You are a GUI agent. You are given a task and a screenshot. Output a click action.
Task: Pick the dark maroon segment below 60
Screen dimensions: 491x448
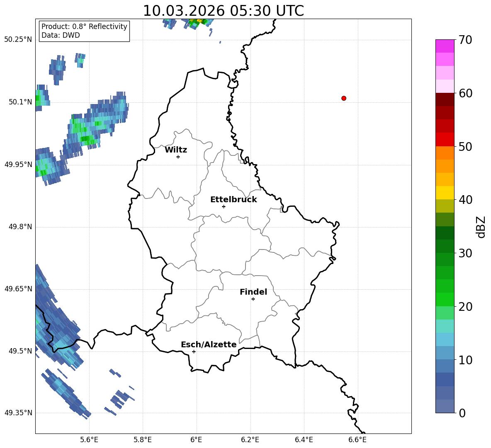[445, 99]
